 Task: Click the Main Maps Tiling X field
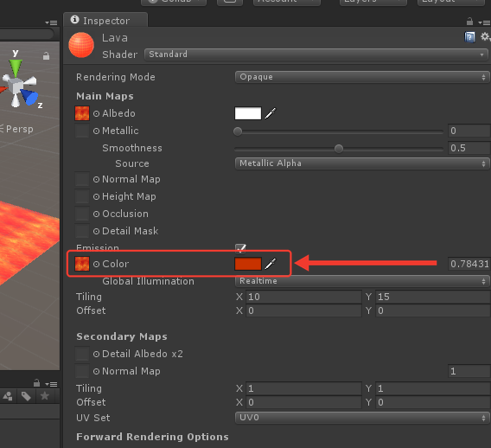pyautogui.click(x=303, y=297)
